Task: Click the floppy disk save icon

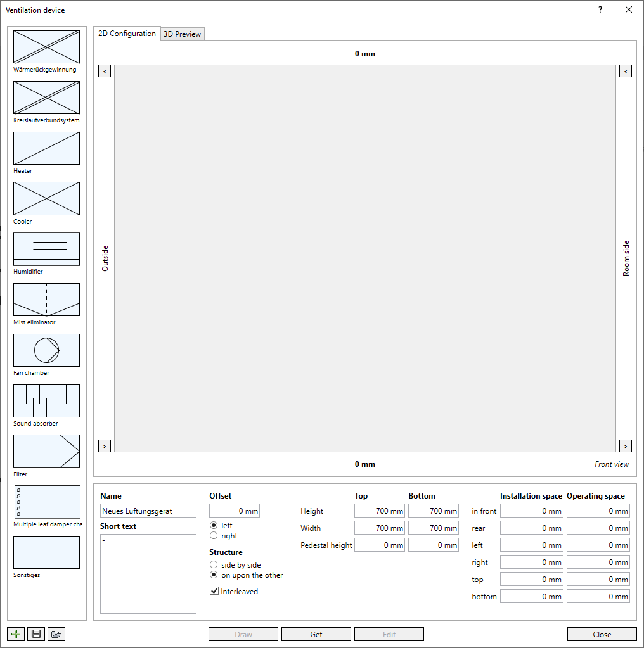Action: point(36,634)
